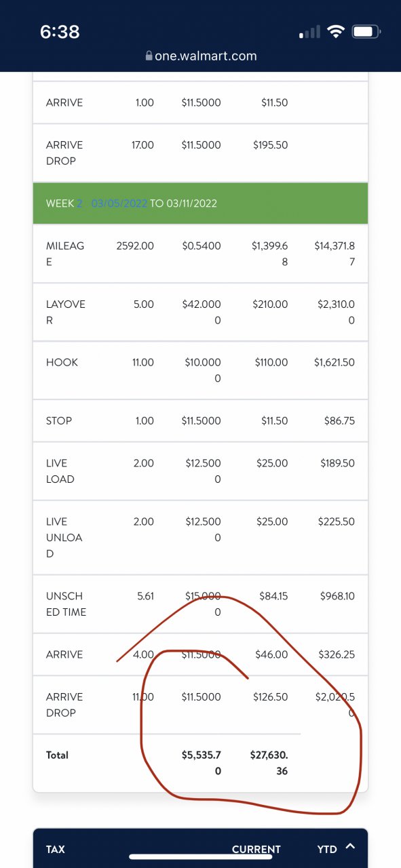Select the WEEK 2 green header row
The width and height of the screenshot is (401, 868).
tap(200, 203)
